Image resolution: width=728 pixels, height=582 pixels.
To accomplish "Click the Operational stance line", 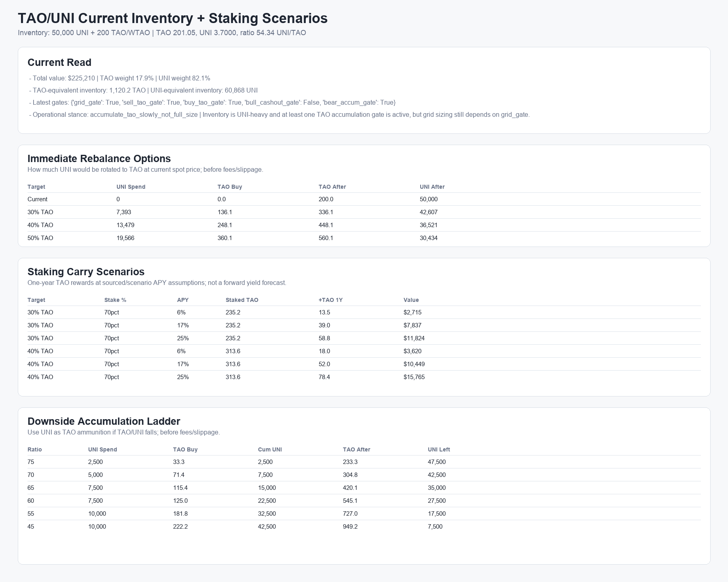I will click(279, 115).
